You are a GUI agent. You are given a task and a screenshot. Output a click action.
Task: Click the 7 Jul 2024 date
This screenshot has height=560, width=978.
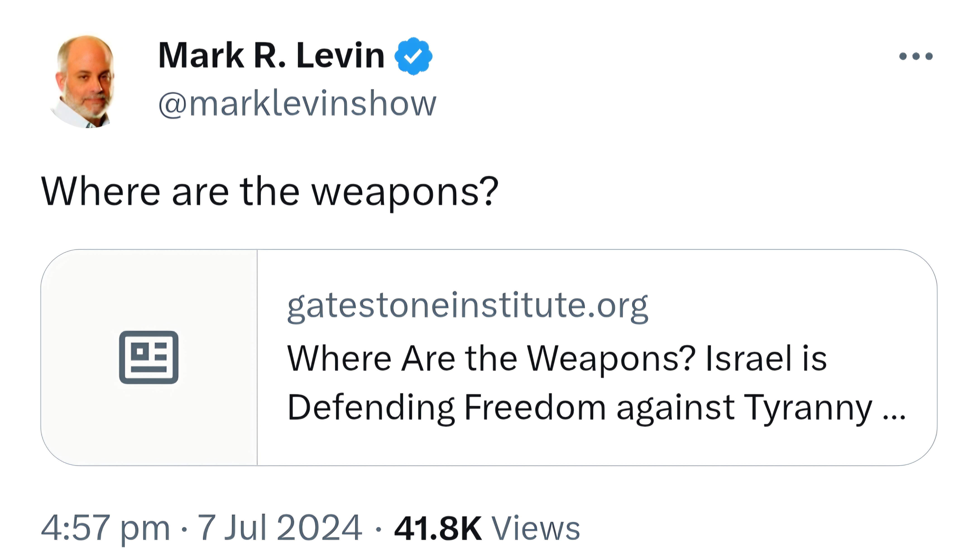click(x=279, y=528)
